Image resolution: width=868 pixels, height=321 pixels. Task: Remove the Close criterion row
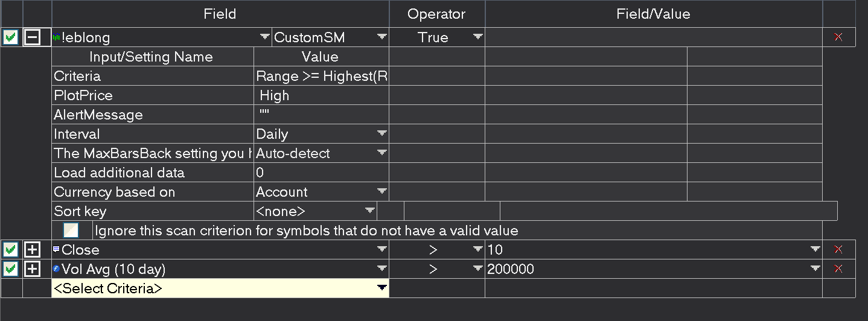pyautogui.click(x=838, y=250)
